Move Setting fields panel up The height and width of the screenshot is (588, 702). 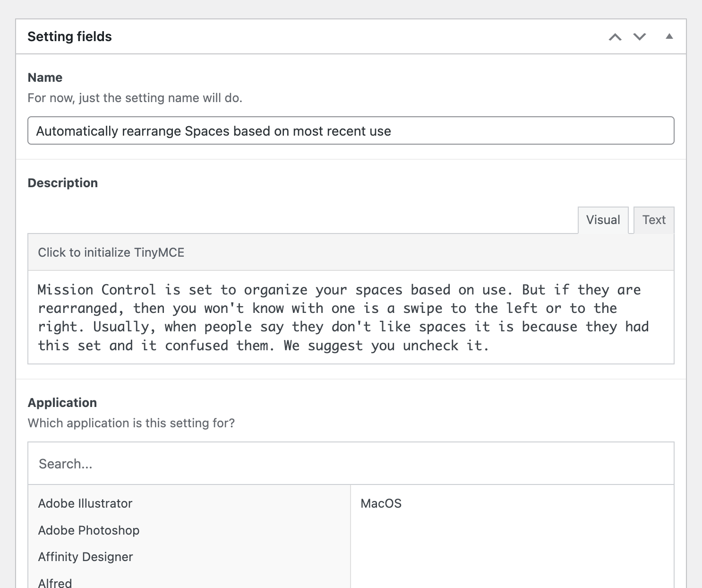(x=615, y=37)
